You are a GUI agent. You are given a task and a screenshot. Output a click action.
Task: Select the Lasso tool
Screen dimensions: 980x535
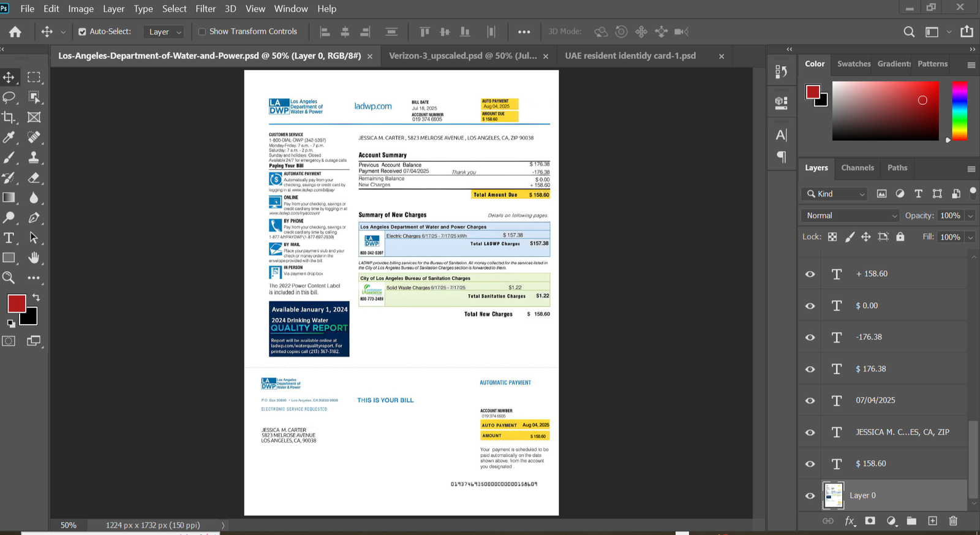[9, 97]
